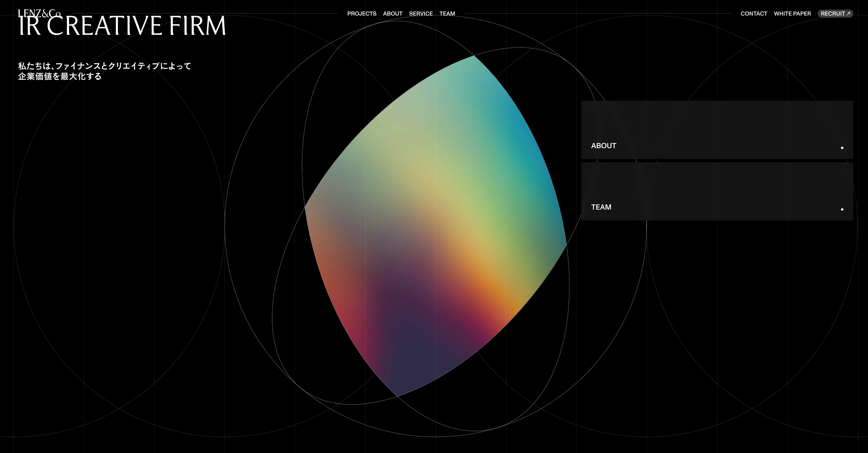Image resolution: width=868 pixels, height=453 pixels.
Task: Click the white dot on the ABOUT card
Action: pyautogui.click(x=842, y=148)
